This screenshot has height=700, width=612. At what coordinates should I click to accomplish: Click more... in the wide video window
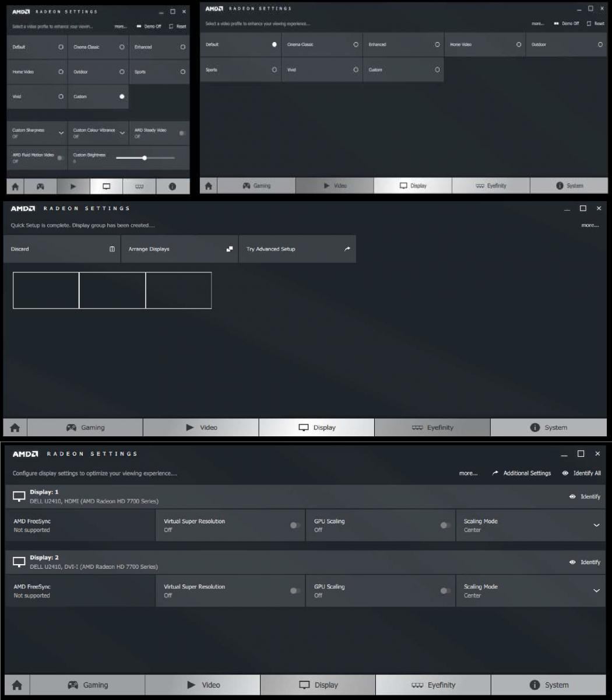click(x=537, y=23)
